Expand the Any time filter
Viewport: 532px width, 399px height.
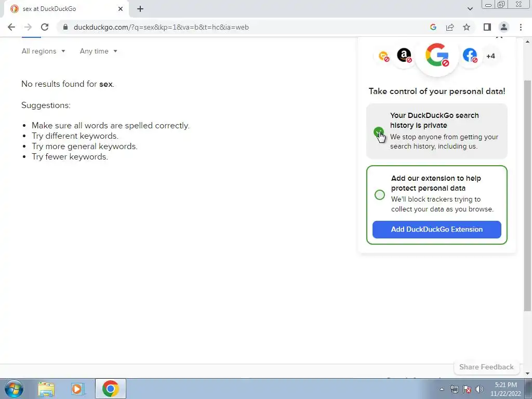(x=98, y=51)
